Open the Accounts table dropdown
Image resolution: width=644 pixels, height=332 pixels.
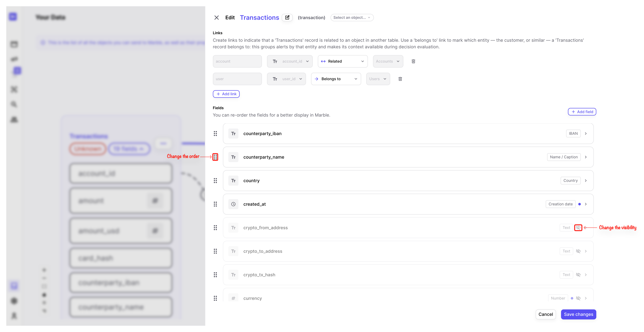(388, 61)
